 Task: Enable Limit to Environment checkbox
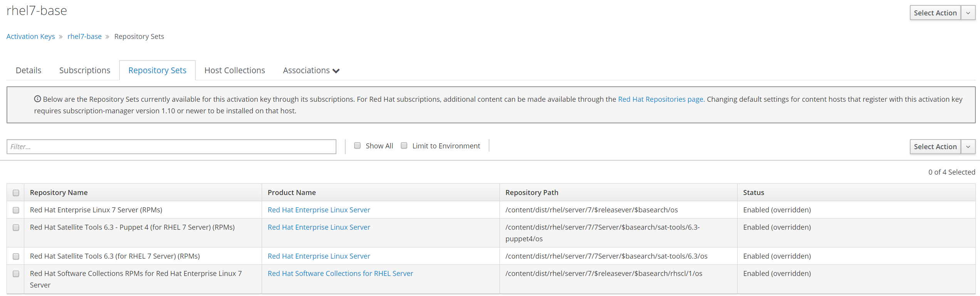click(x=404, y=145)
